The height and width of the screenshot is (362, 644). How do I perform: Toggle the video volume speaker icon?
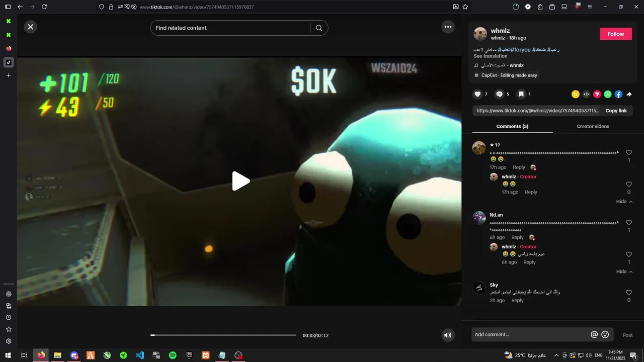pos(448,335)
